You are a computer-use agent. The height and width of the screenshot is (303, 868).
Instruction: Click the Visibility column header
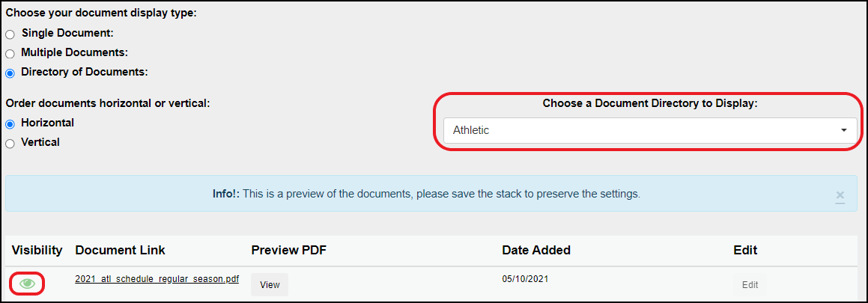point(37,251)
